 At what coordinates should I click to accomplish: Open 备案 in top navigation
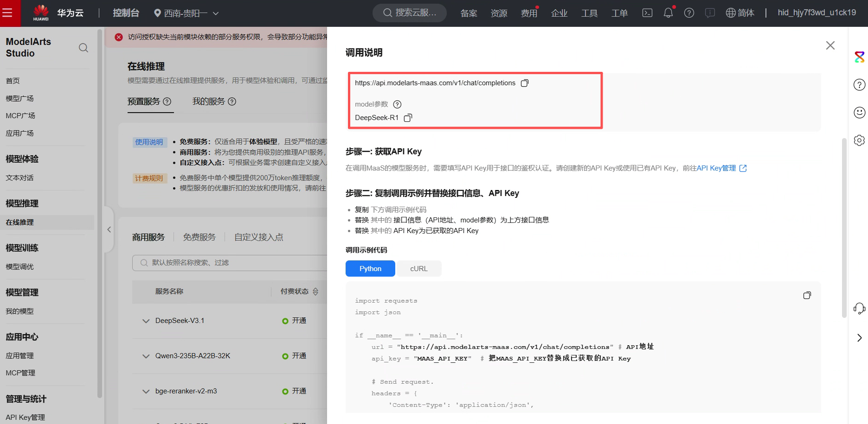point(469,13)
